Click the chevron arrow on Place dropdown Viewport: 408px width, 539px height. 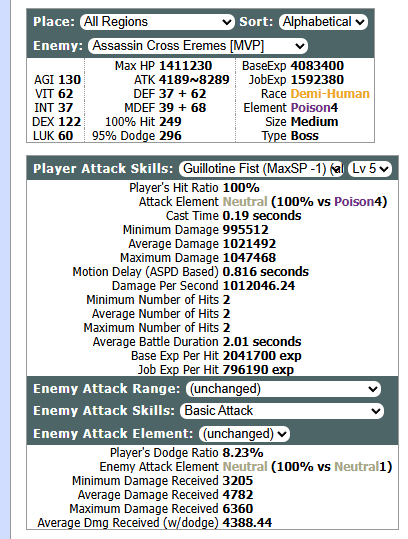click(x=227, y=22)
